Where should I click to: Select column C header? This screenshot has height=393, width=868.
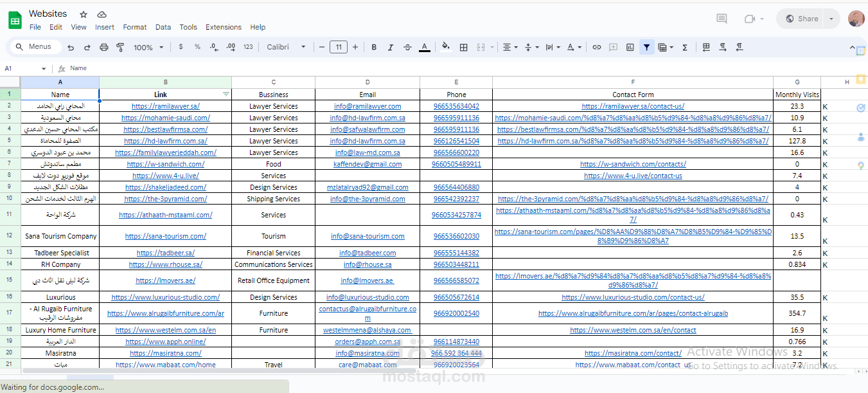coord(274,82)
